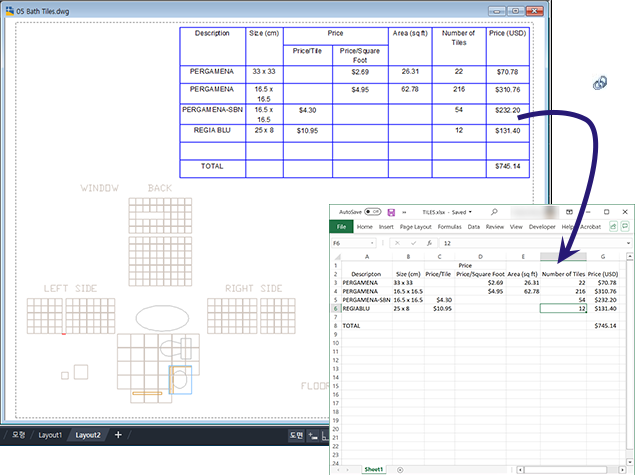Screen dimensions: 635x475
Task: Switch to the Insert ribbon tab
Action: tap(386, 227)
